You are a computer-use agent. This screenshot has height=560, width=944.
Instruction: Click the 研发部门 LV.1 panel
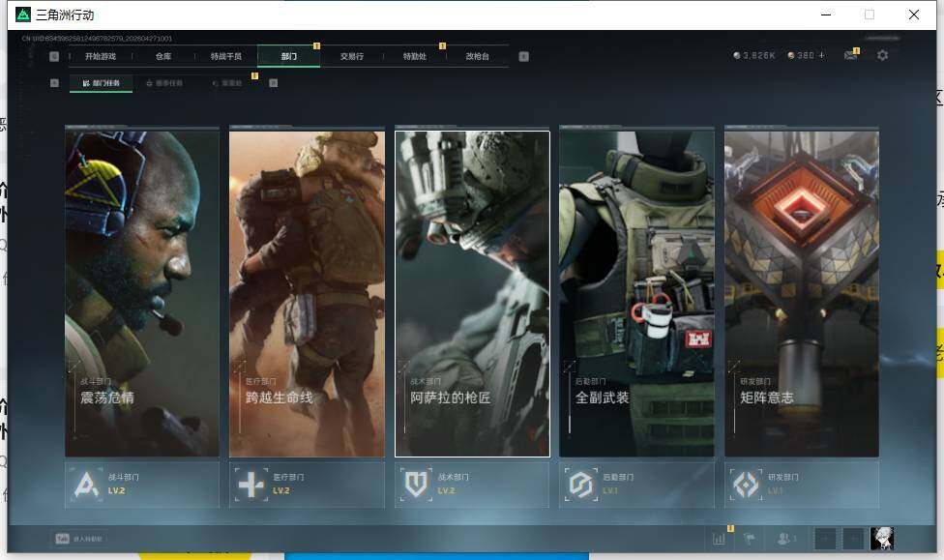click(802, 485)
